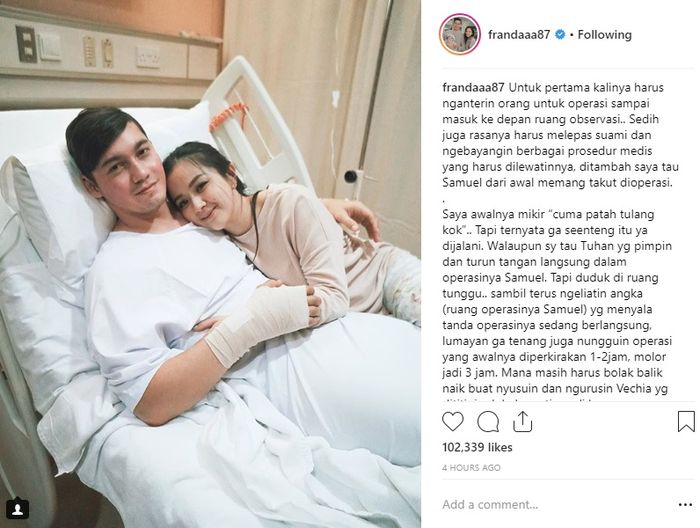Click the caption paragraph about Samuel's surgery

(x=560, y=135)
